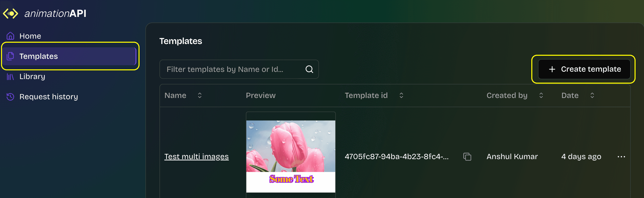644x198 pixels.
Task: Open the Test multi images link
Action: [196, 157]
